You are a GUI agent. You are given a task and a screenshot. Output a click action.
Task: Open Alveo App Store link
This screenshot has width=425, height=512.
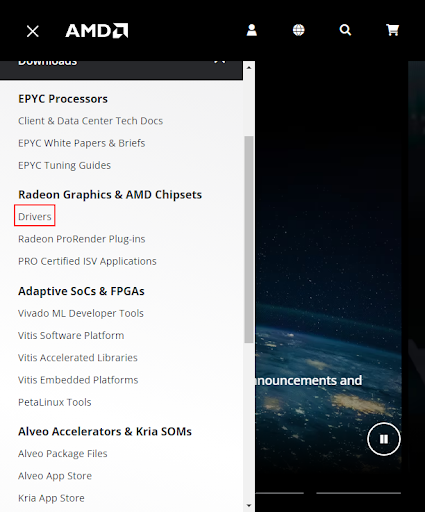tap(55, 476)
